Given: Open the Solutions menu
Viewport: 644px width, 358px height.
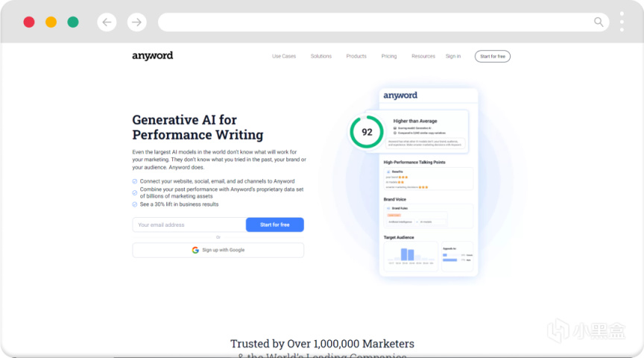Looking at the screenshot, I should (x=321, y=56).
